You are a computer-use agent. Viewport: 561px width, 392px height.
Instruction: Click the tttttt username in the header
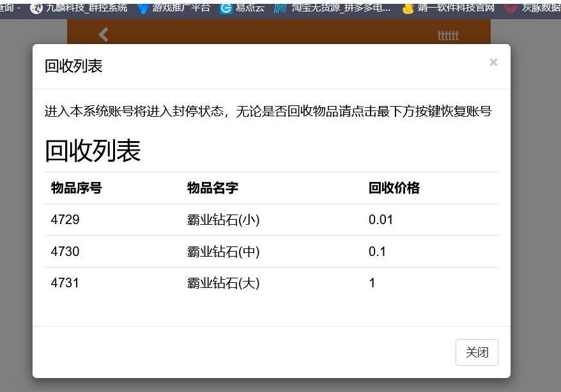448,35
